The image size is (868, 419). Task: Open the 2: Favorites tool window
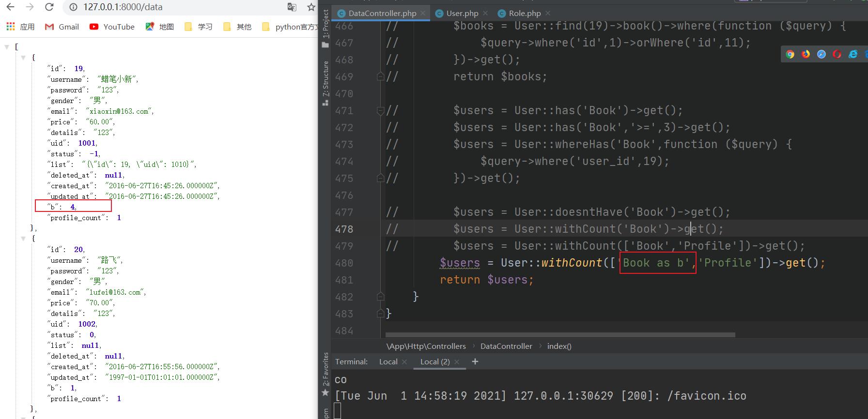(325, 375)
